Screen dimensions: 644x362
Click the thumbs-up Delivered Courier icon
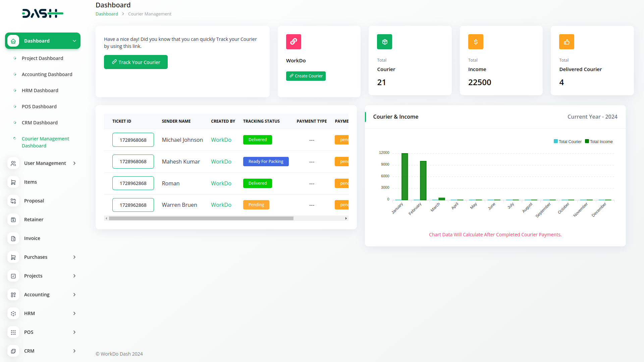567,42
